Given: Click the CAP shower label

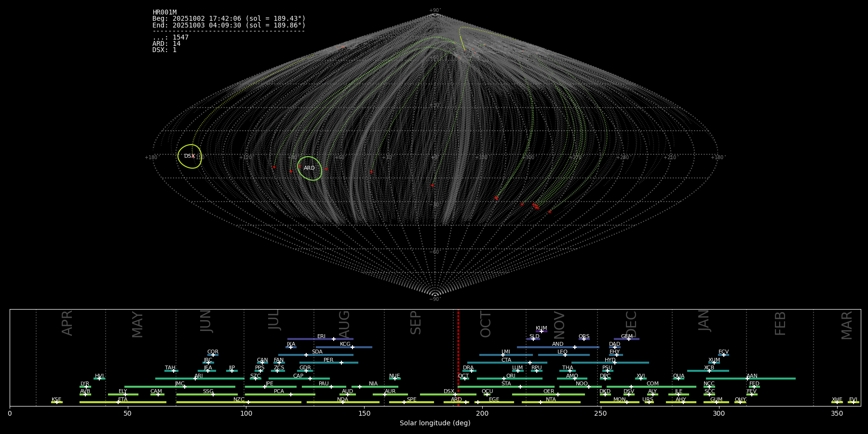Looking at the screenshot, I should (298, 376).
